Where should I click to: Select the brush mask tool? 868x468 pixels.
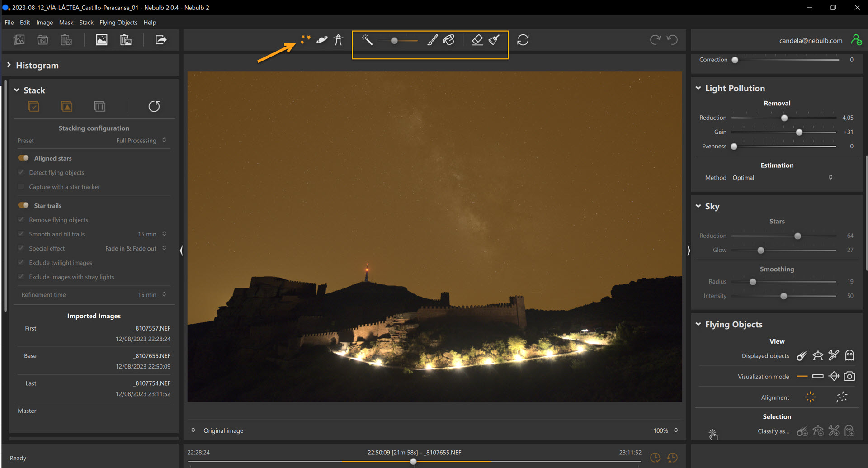pos(432,40)
